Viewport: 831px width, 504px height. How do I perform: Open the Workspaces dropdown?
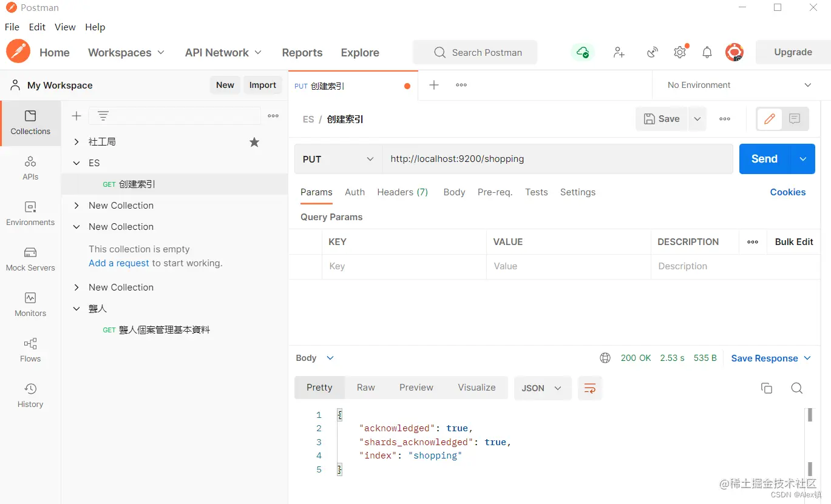pos(126,53)
